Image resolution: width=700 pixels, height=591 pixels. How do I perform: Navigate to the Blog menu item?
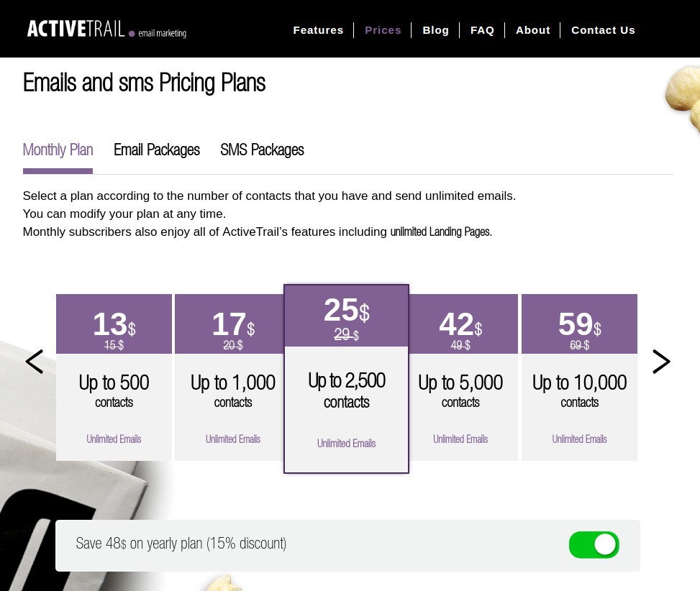(435, 29)
